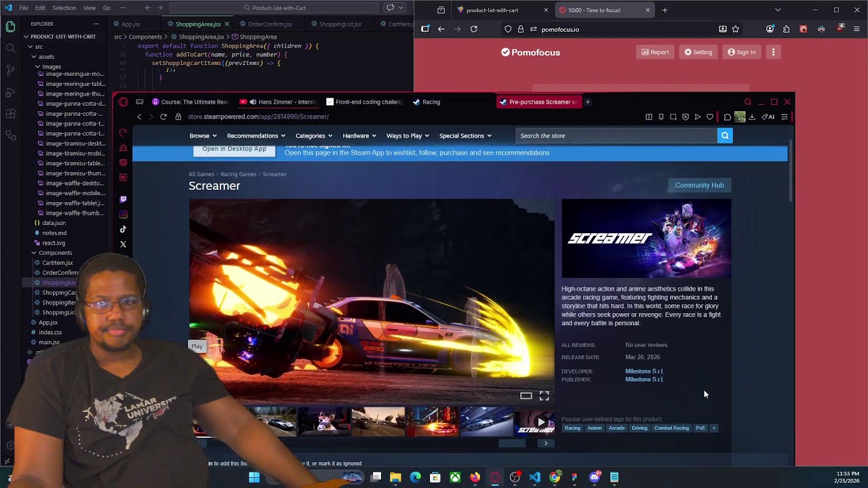Collapse the Components folder in Explorer

click(33, 253)
